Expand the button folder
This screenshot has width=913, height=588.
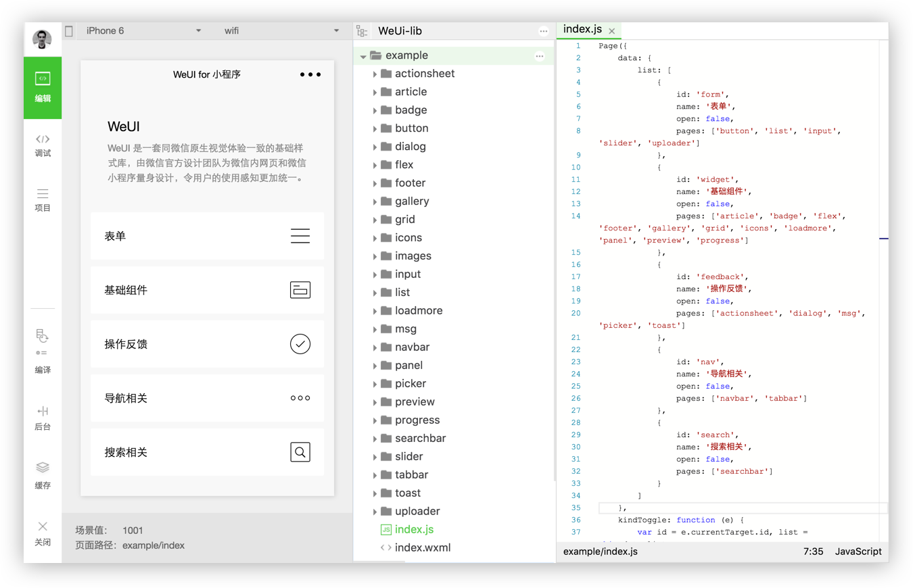tap(375, 128)
